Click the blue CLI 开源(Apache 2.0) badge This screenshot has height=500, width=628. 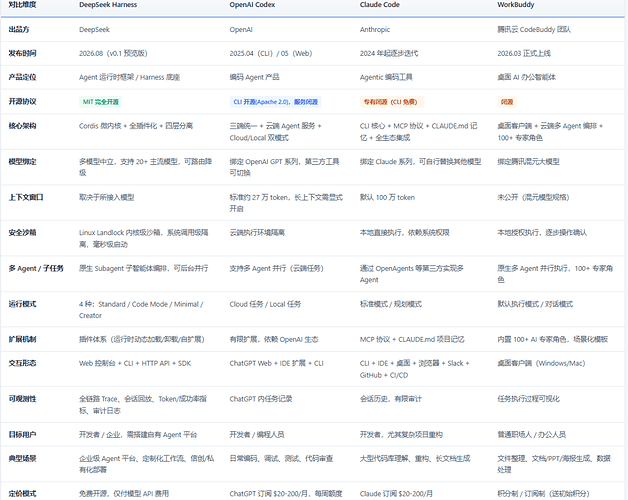(276, 102)
